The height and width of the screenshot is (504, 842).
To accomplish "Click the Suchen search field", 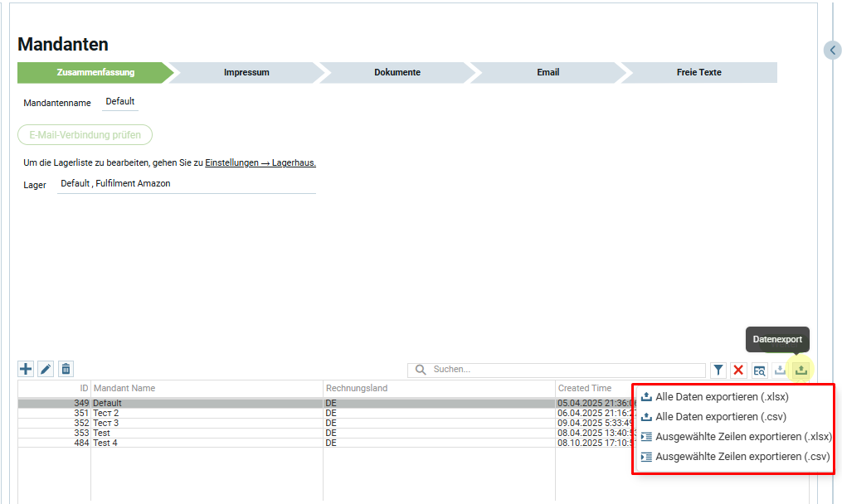I will (x=564, y=370).
